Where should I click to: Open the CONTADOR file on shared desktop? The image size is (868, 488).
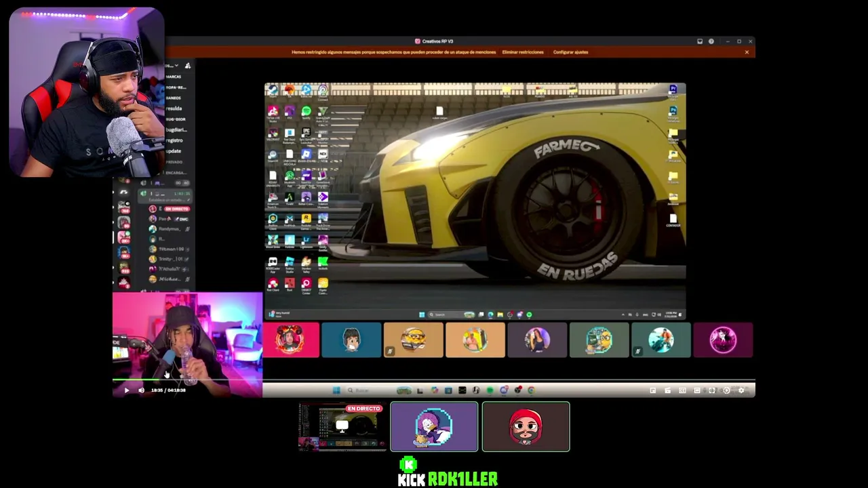673,221
